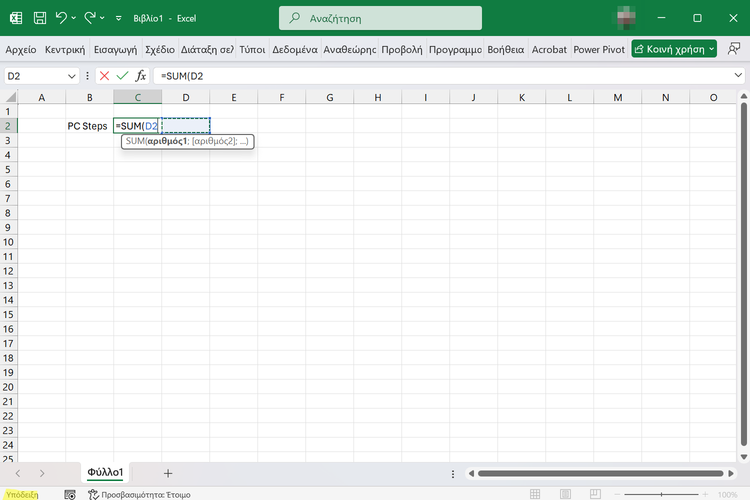Click the Redo arrow icon

pyautogui.click(x=91, y=18)
